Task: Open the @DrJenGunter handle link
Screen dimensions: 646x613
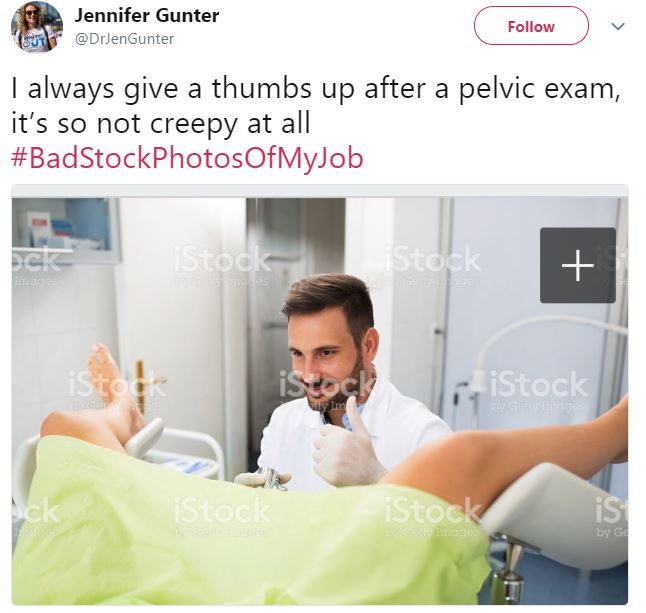Action: pyautogui.click(x=124, y=39)
